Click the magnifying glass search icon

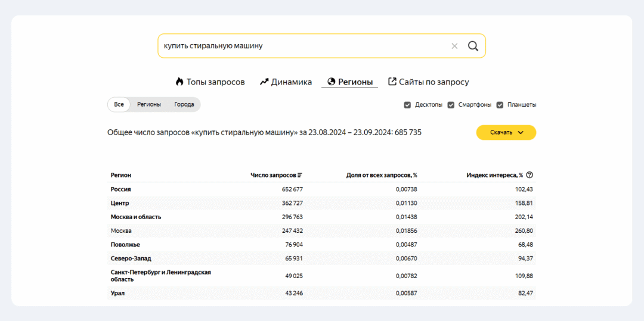point(473,46)
